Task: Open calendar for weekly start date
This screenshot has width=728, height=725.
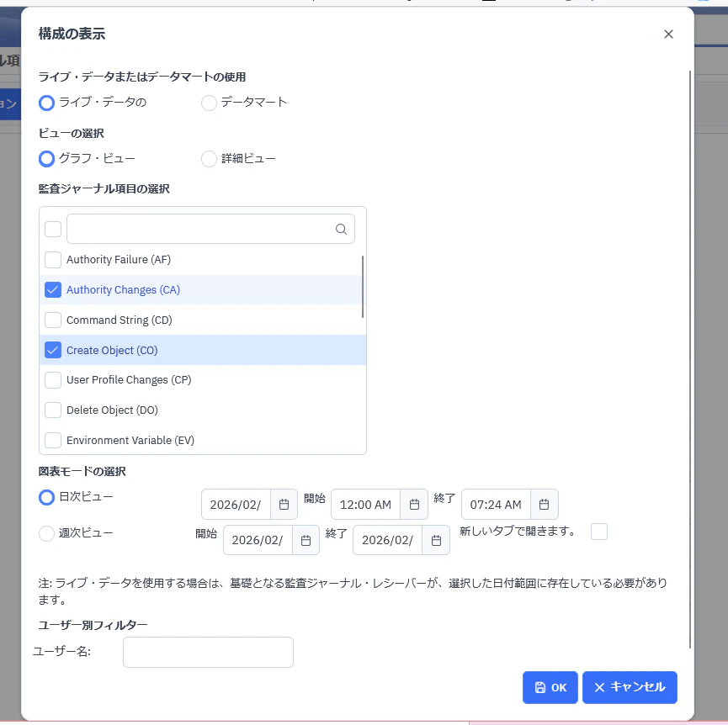Action: pyautogui.click(x=306, y=541)
